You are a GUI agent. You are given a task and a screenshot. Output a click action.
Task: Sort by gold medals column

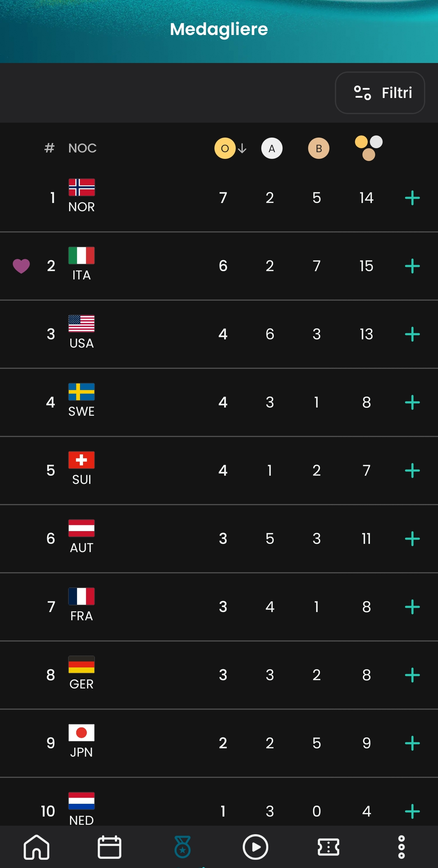225,148
